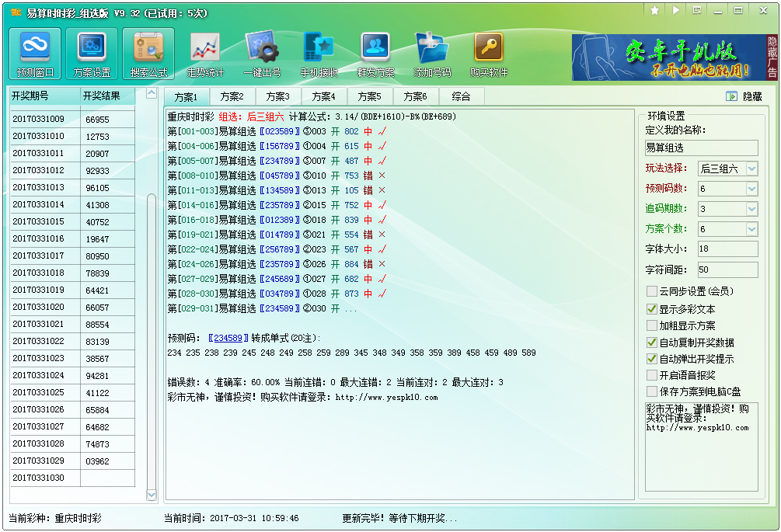The width and height of the screenshot is (781, 532).
Task: Click the 字符间距 input field
Action: pyautogui.click(x=727, y=269)
